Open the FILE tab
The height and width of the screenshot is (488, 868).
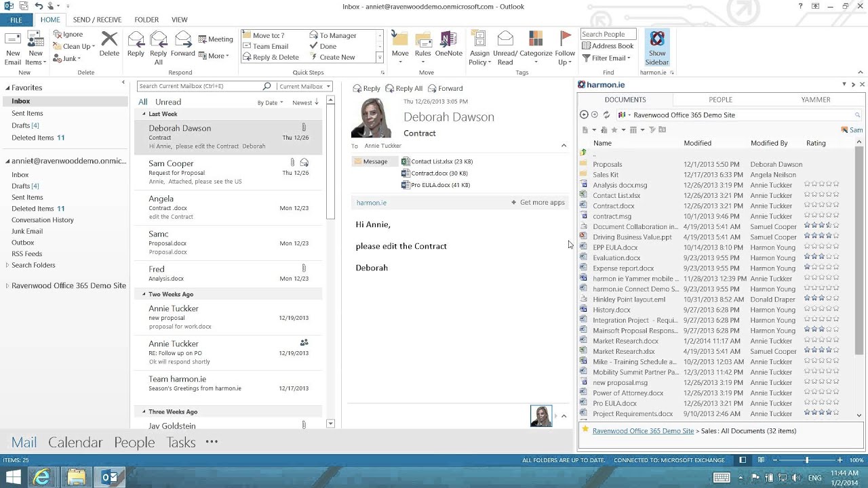pos(16,20)
